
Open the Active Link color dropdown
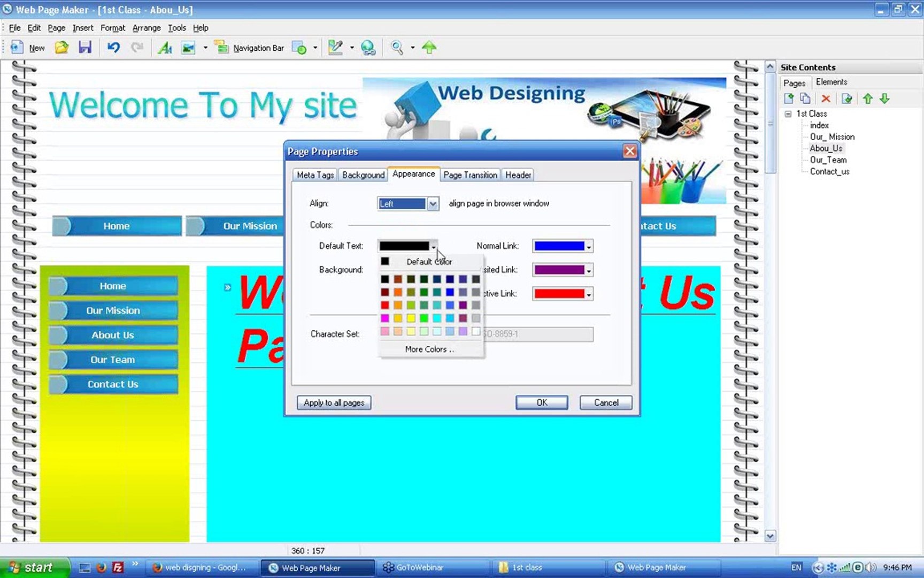click(x=589, y=294)
